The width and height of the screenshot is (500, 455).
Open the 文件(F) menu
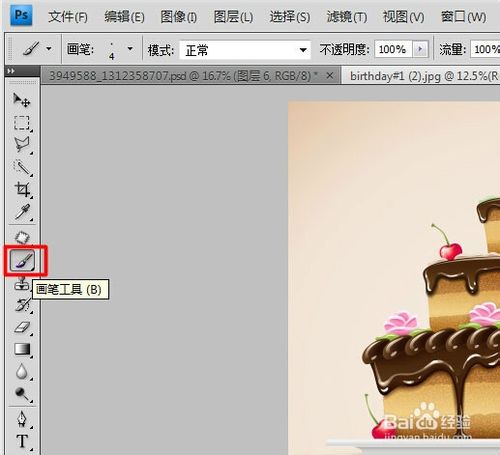(68, 17)
